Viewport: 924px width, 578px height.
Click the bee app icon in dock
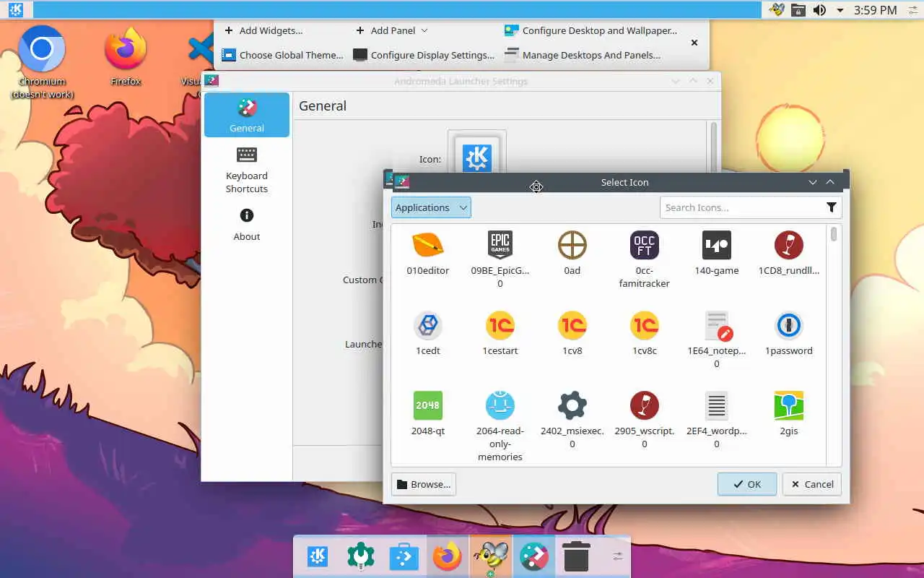click(491, 558)
